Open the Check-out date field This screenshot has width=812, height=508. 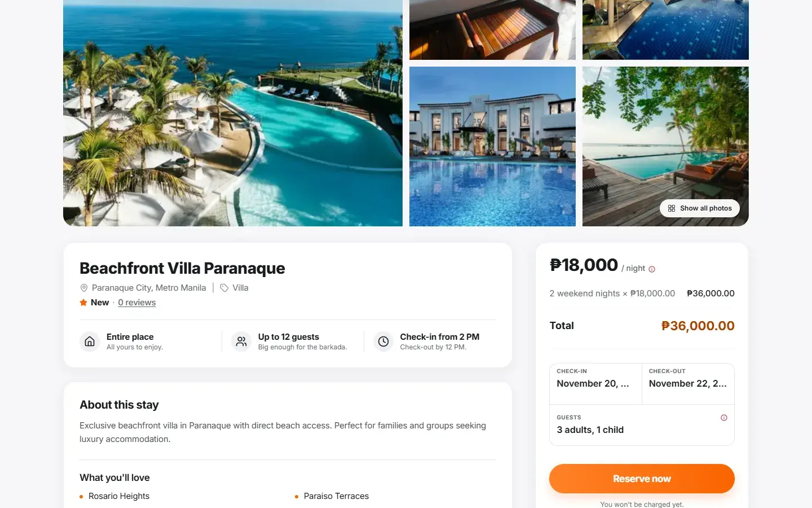(688, 384)
